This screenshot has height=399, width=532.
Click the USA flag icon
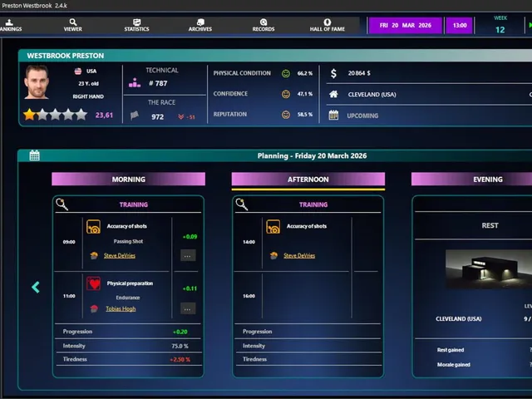pos(78,71)
